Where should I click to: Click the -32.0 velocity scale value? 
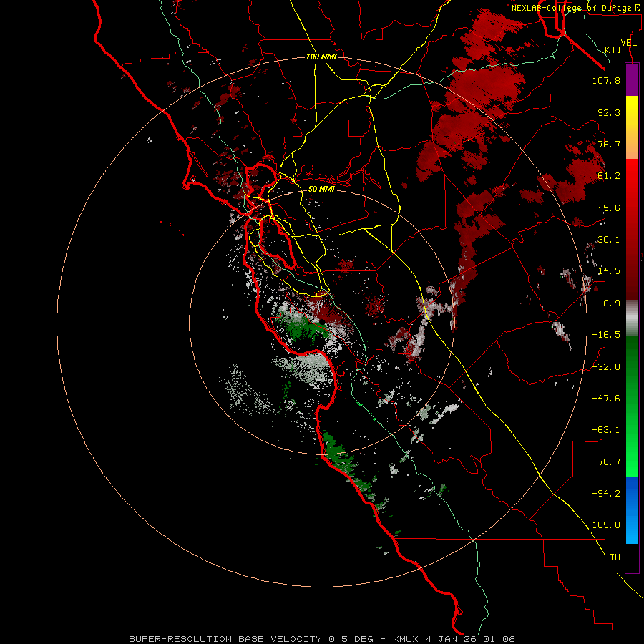pyautogui.click(x=606, y=367)
